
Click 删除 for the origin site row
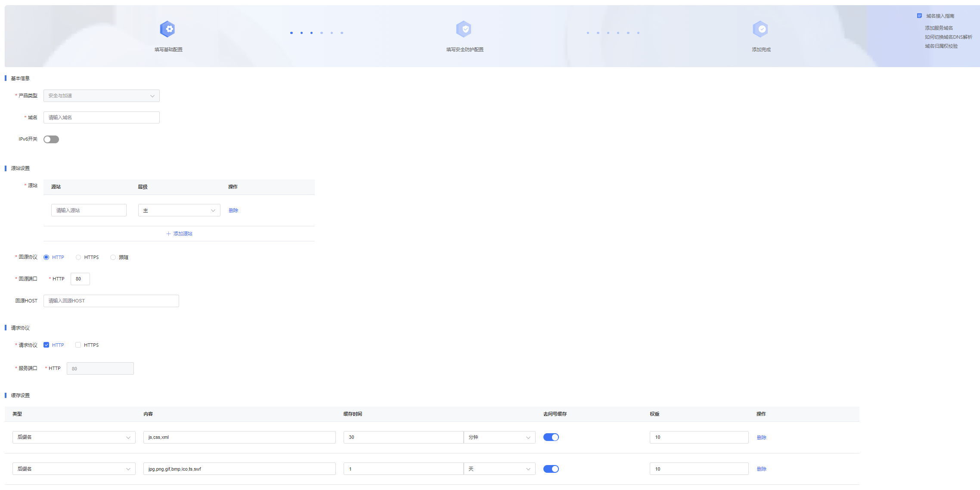click(x=233, y=210)
